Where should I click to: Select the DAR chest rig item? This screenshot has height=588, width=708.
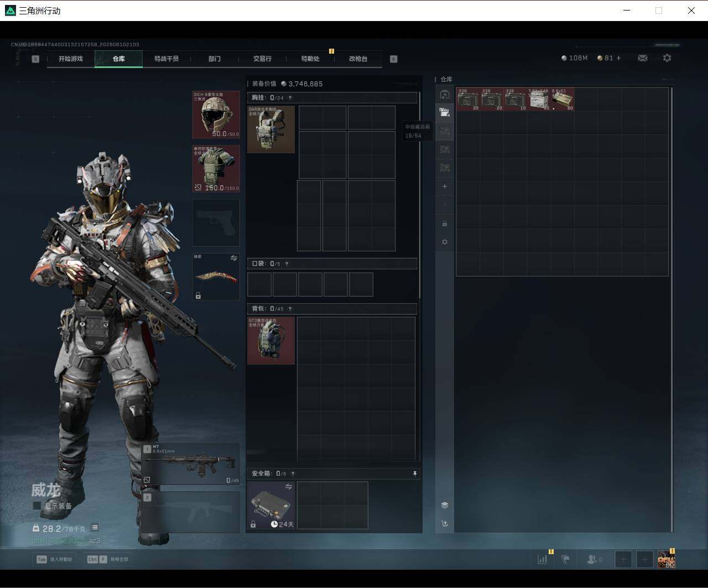click(271, 129)
